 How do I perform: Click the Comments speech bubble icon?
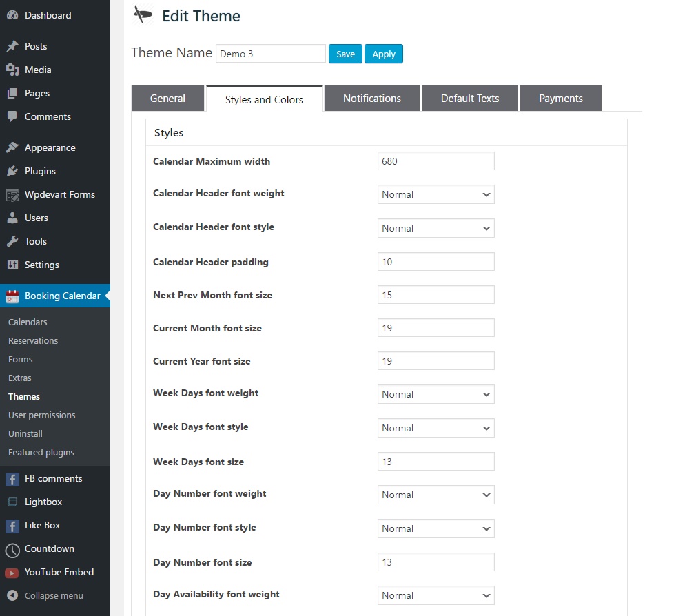coord(12,116)
